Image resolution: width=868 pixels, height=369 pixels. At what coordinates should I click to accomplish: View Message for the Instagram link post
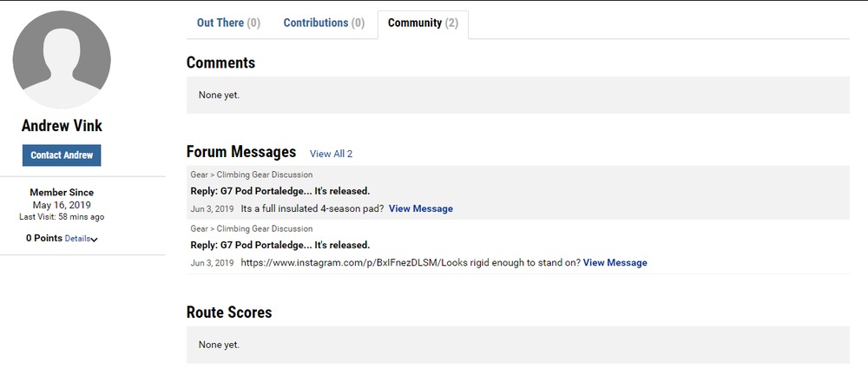tap(615, 262)
